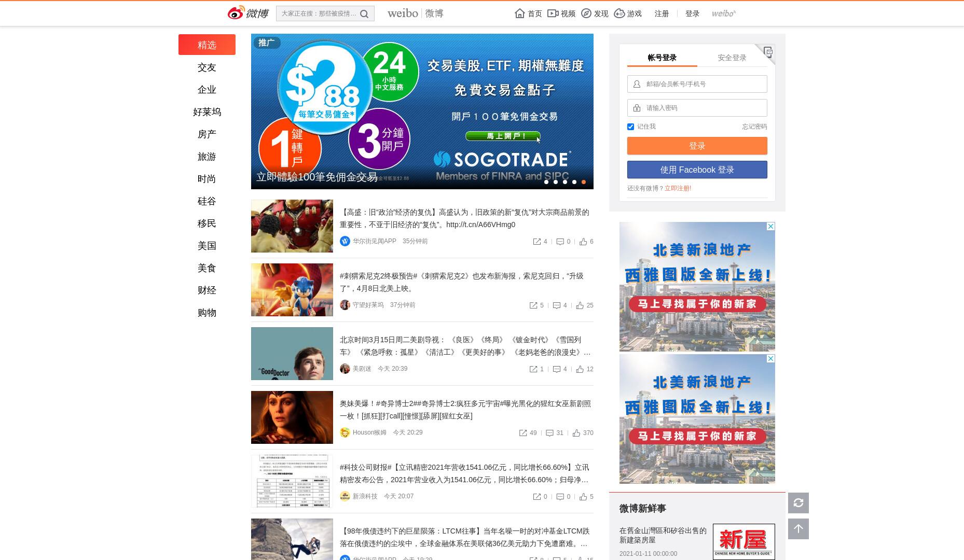
Task: Click the 马上开户 button in banner
Action: pos(503,136)
